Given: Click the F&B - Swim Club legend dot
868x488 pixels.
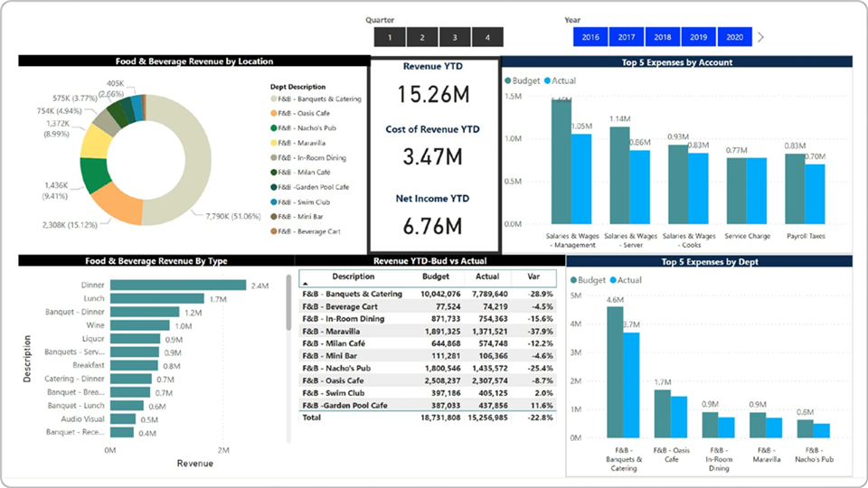Looking at the screenshot, I should point(274,202).
